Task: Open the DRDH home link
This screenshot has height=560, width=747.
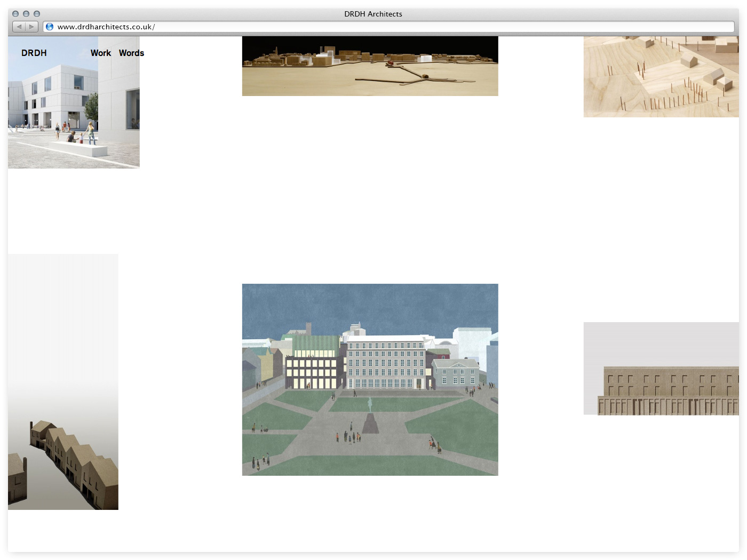Action: click(x=34, y=53)
